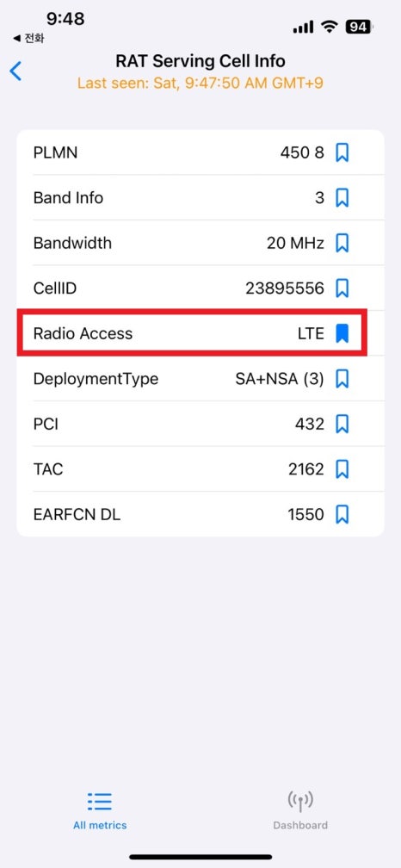
Task: Tap the battery indicator in status bar
Action: [x=360, y=26]
